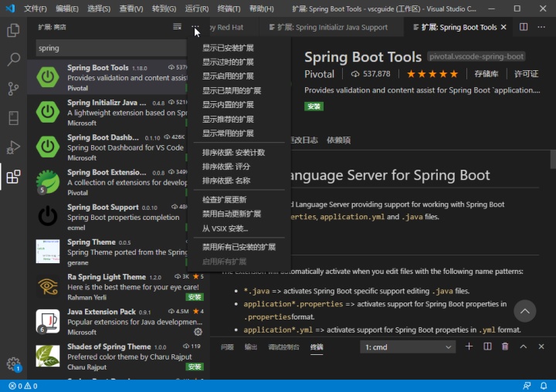Sort by 名称 in menu
Viewport: 556px width, 392px height.
[225, 181]
